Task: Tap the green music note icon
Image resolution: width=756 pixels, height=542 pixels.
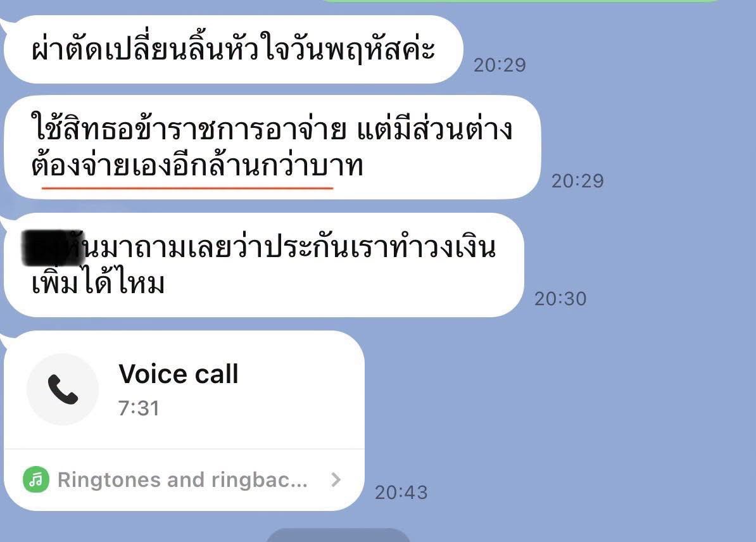Action: point(36,480)
